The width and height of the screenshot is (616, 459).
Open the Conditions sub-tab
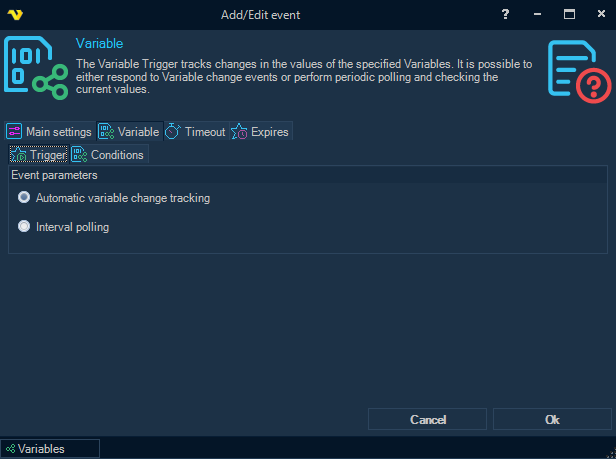(117, 155)
